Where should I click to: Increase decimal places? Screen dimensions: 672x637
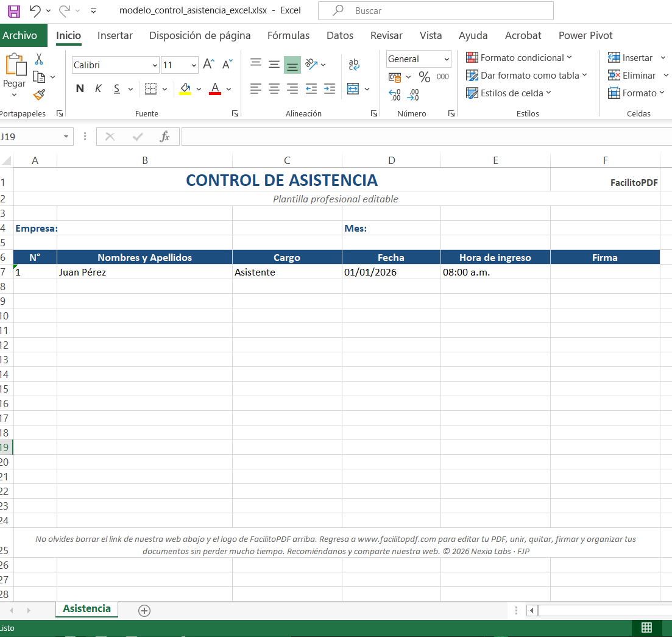(395, 94)
